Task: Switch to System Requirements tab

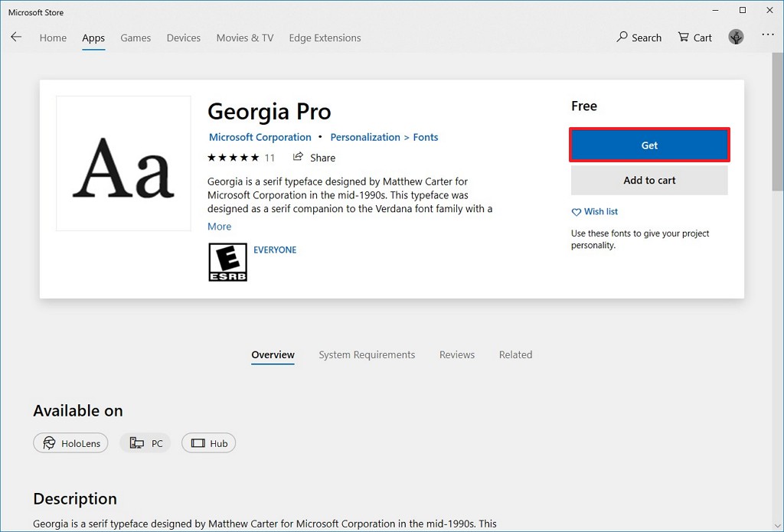Action: point(367,355)
